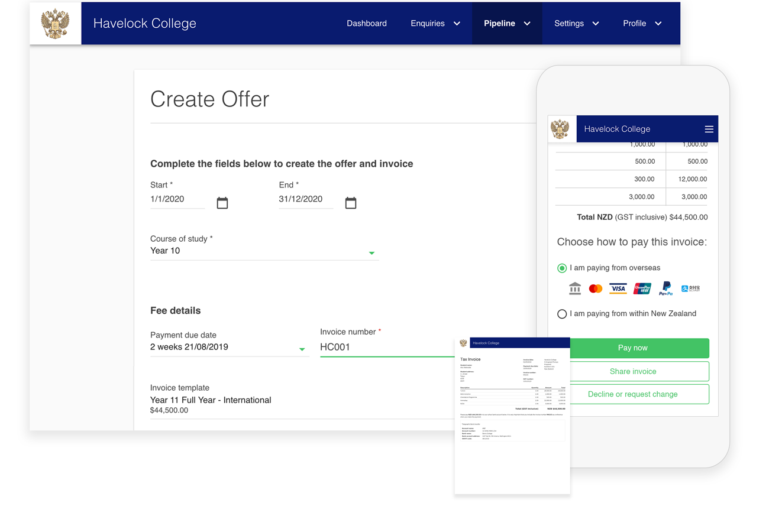769x532 pixels.
Task: Select the Mastercard payment icon
Action: (x=596, y=288)
